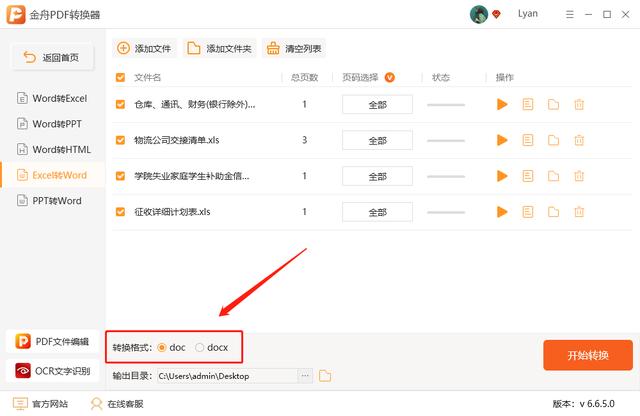This screenshot has width=640, height=416.
Task: Switch to Word转HTML mode
Action: [x=52, y=149]
